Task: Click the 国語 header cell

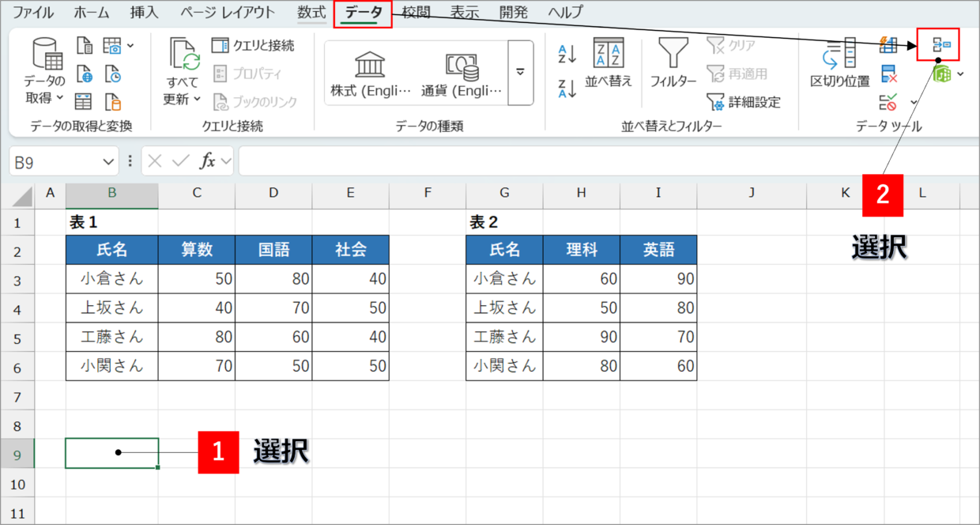Action: pos(273,250)
